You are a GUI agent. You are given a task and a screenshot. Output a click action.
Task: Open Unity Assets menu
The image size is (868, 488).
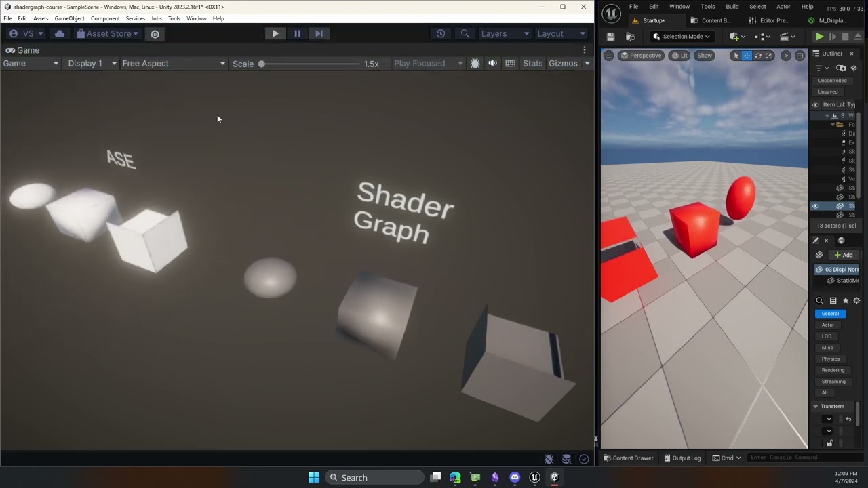point(41,18)
